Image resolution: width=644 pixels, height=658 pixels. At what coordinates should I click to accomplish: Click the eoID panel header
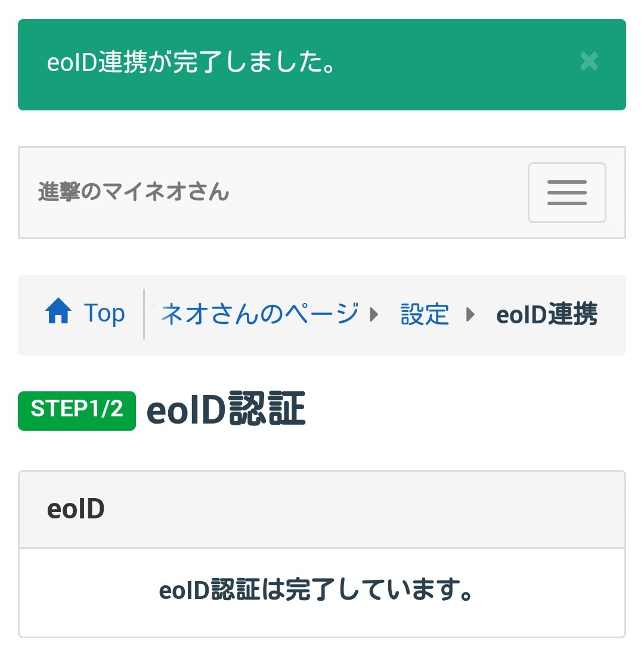tap(322, 509)
